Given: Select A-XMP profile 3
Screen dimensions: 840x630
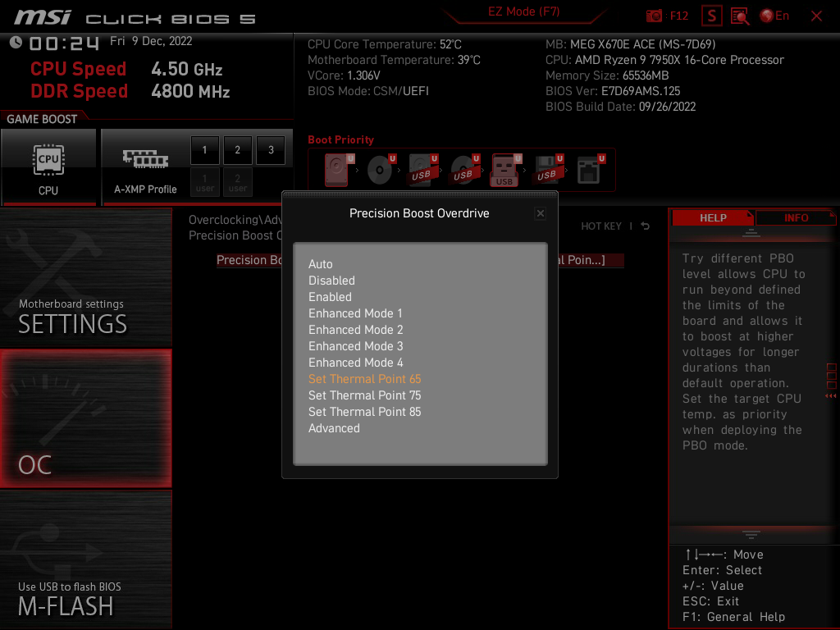Looking at the screenshot, I should tap(271, 150).
